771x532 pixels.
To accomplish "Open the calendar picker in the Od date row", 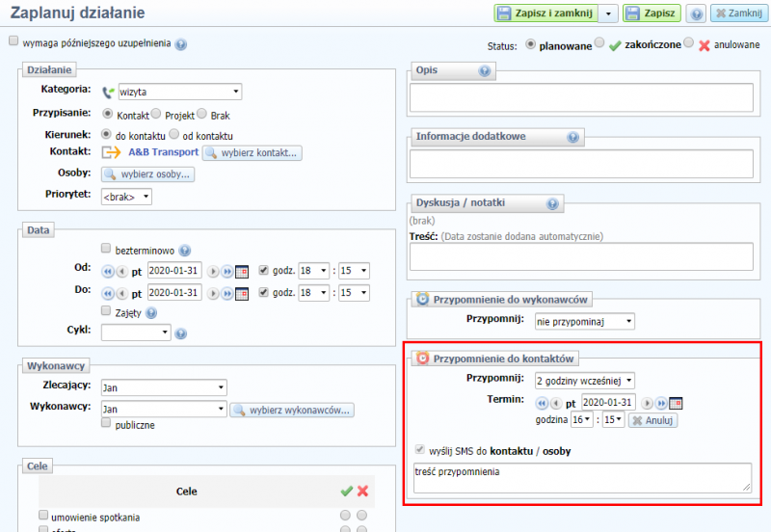I will (x=242, y=272).
